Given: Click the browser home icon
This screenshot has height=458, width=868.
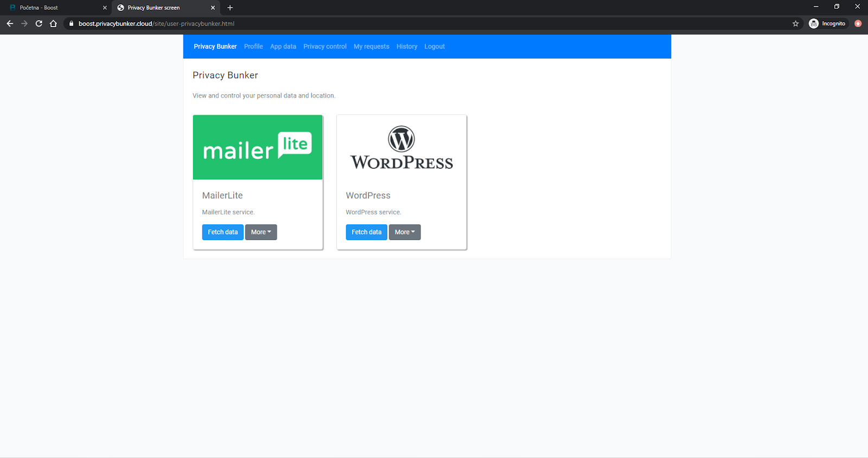Looking at the screenshot, I should (53, 23).
